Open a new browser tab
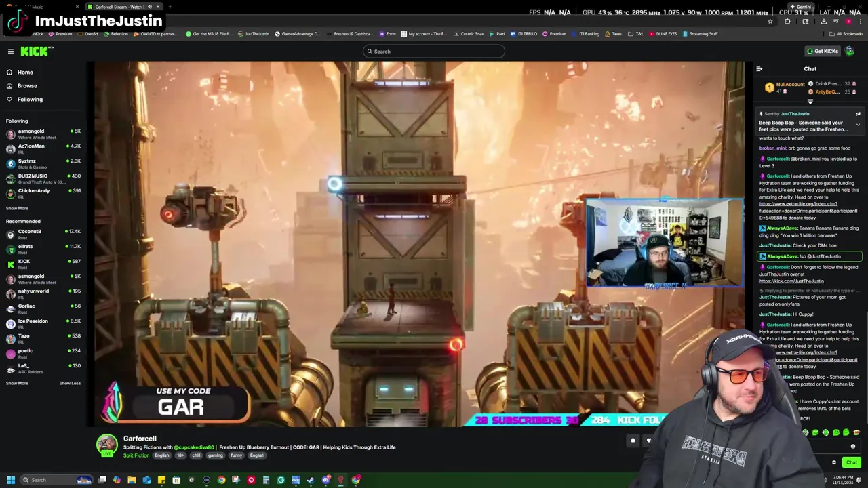 (170, 7)
